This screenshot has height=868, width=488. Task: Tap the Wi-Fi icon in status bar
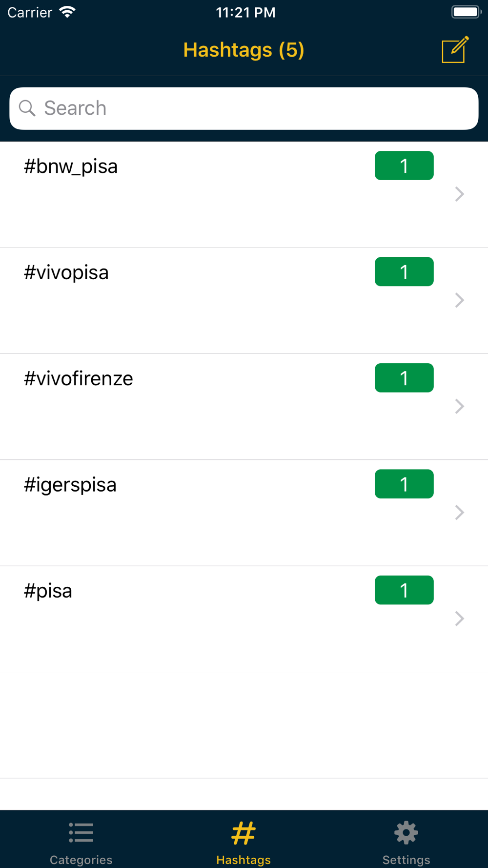67,12
